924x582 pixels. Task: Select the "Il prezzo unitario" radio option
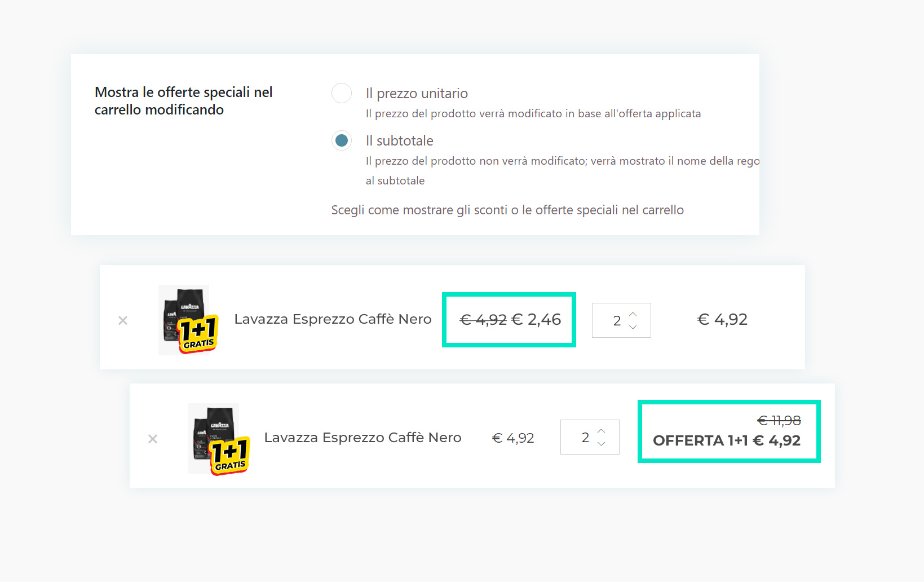coord(342,93)
